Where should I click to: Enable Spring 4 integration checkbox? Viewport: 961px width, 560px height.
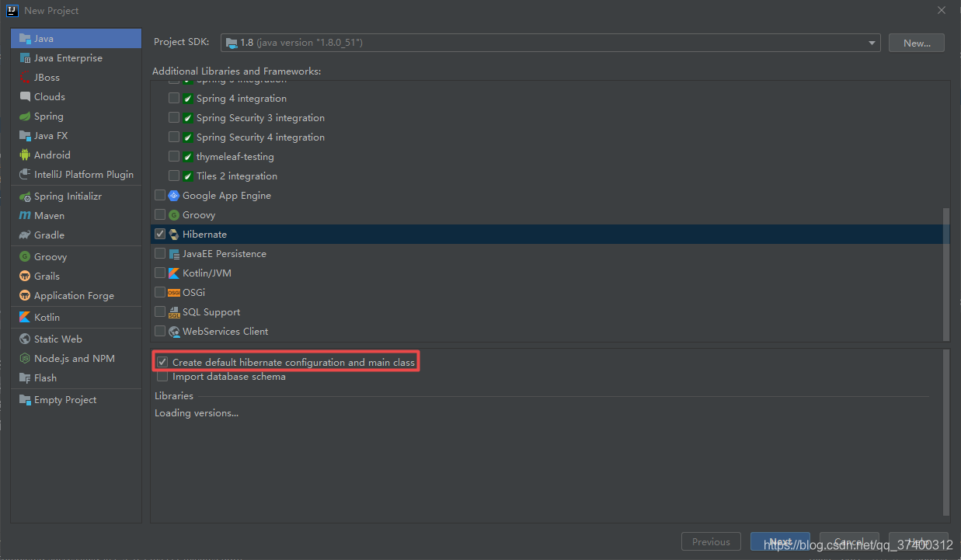174,98
